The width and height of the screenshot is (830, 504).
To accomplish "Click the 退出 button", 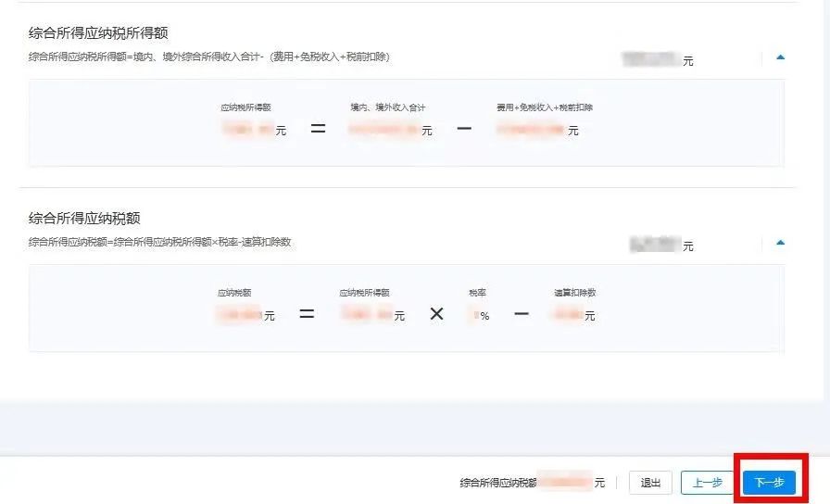I will 650,483.
